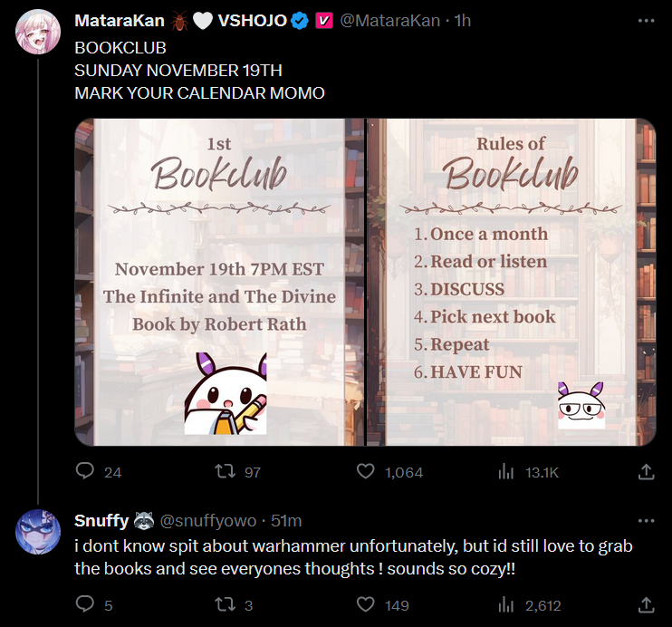The width and height of the screenshot is (672, 627).
Task: Reply to MataraKan's bookclub tweet
Action: coord(85,472)
